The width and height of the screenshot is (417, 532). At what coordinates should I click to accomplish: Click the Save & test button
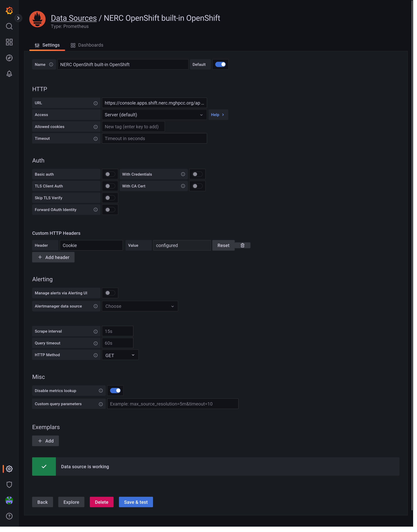click(x=137, y=507)
